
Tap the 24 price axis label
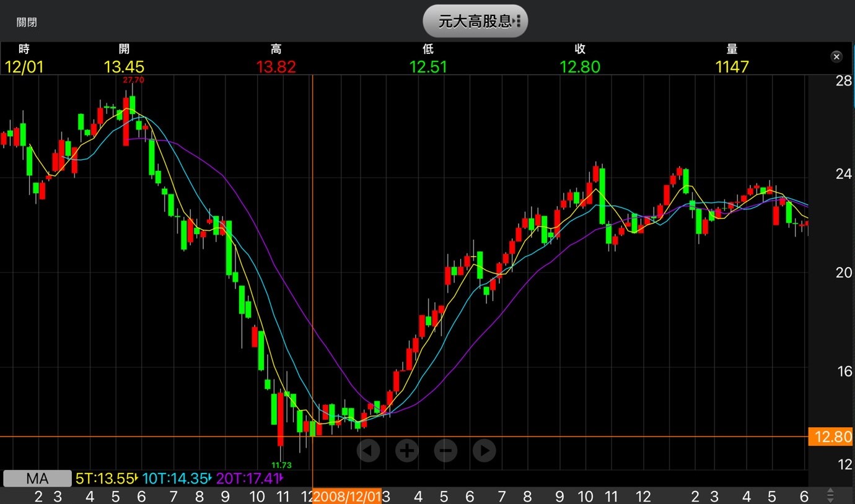[x=844, y=174]
